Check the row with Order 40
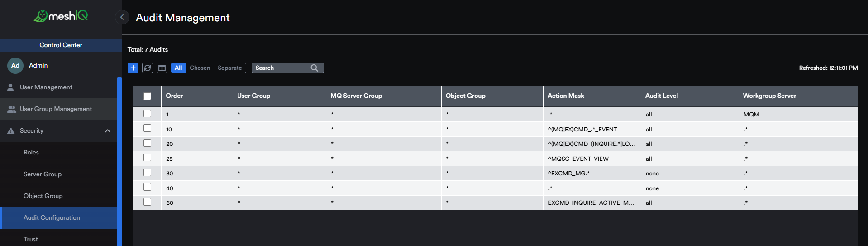The height and width of the screenshot is (246, 868). 147,187
